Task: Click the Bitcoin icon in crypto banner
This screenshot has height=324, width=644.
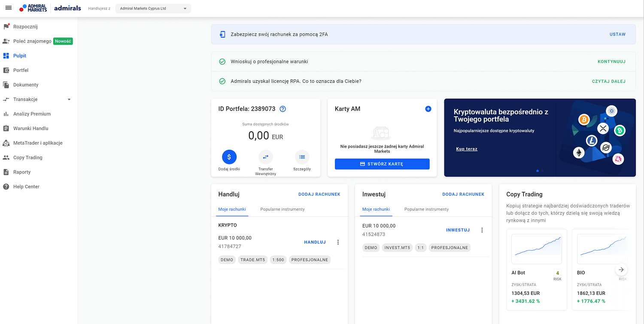Action: tap(584, 119)
